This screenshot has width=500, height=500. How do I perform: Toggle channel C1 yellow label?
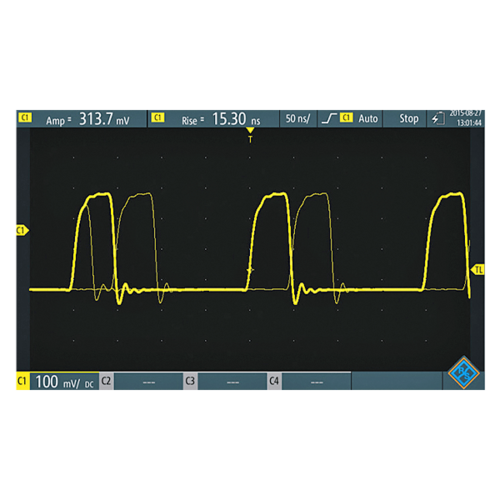point(23,381)
